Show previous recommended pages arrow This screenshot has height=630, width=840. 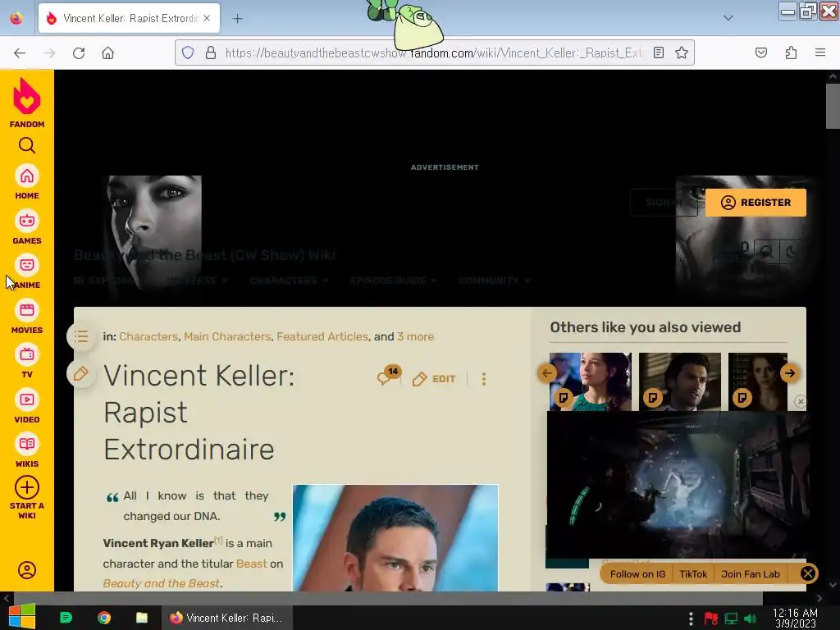pyautogui.click(x=547, y=373)
